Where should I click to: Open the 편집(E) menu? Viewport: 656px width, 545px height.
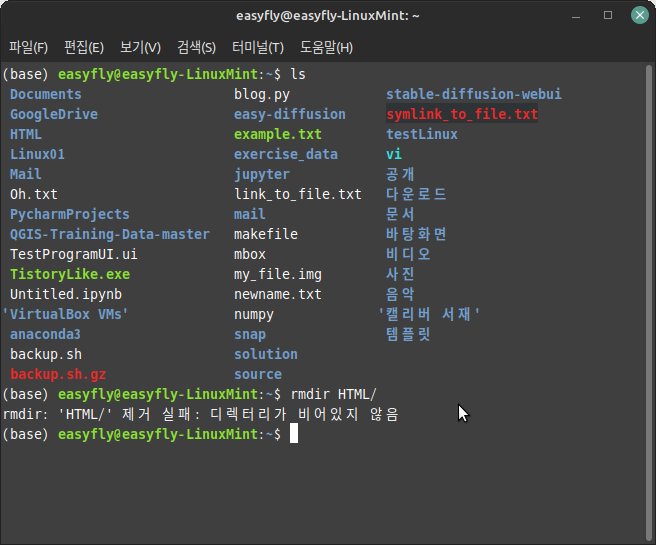(x=84, y=47)
